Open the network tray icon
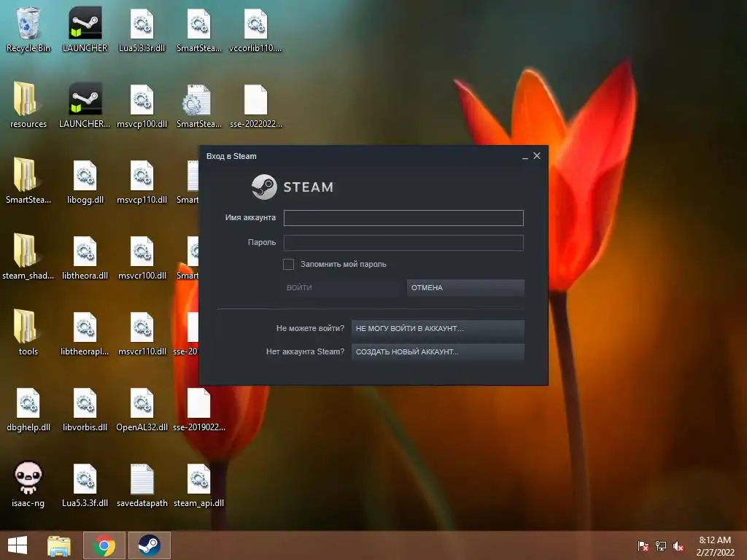Screen dimensions: 747x560 pyautogui.click(x=661, y=546)
